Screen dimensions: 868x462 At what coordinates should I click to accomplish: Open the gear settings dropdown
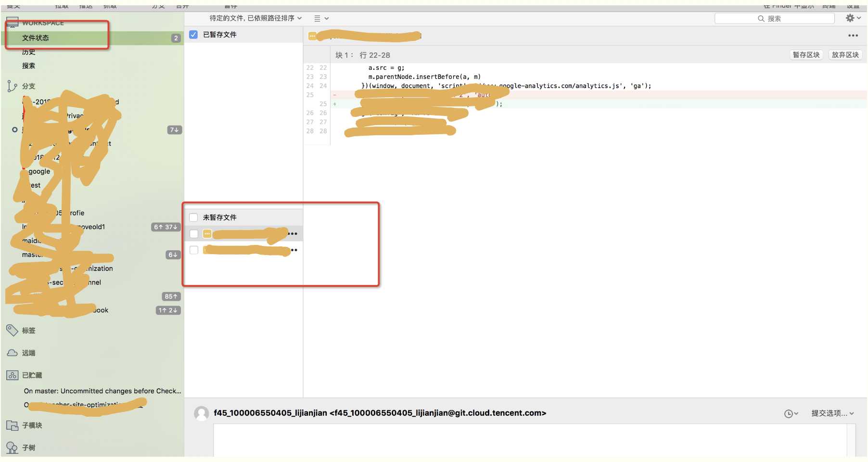(x=853, y=18)
